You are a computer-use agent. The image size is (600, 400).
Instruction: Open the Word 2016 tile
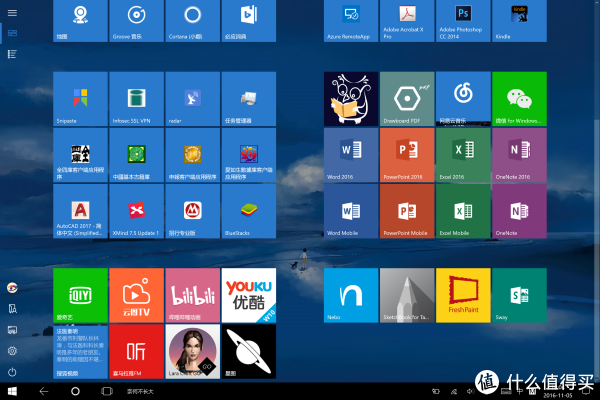coord(351,155)
